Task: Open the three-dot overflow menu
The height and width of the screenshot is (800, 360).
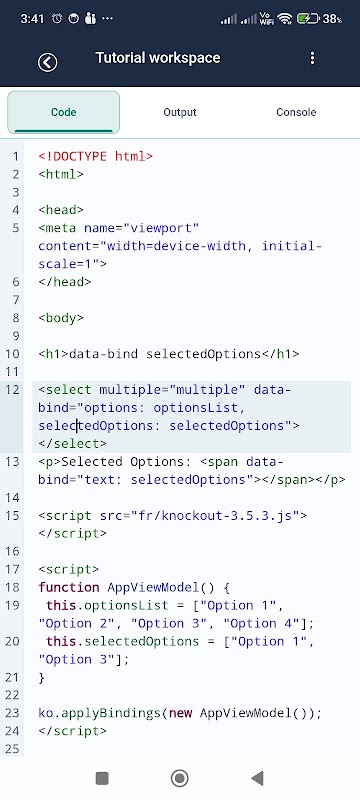Action: tap(313, 58)
